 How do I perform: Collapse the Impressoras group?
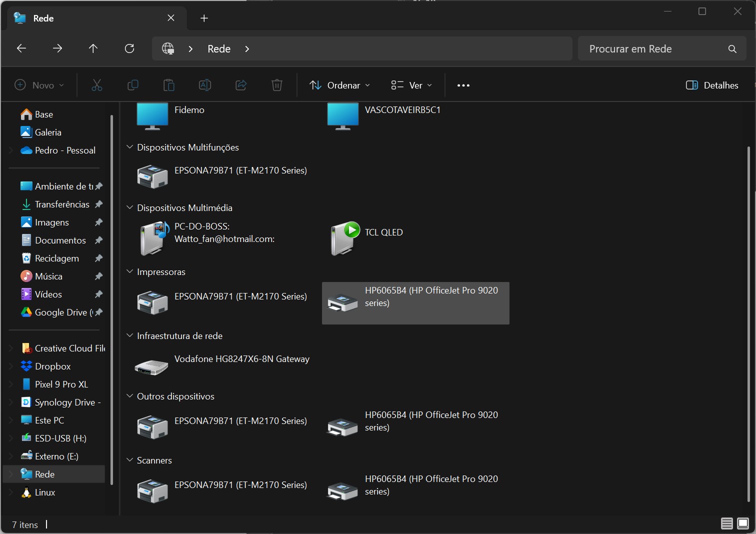pos(130,272)
